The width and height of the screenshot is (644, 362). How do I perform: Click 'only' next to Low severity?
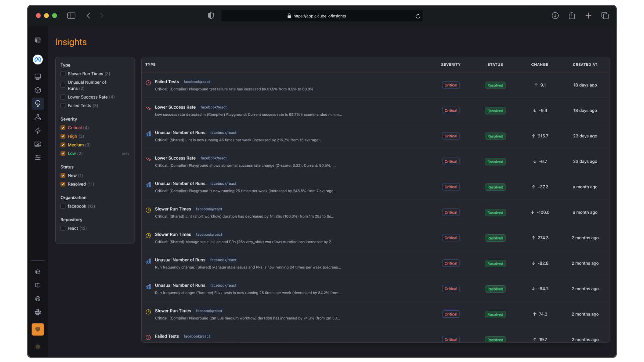coord(125,154)
